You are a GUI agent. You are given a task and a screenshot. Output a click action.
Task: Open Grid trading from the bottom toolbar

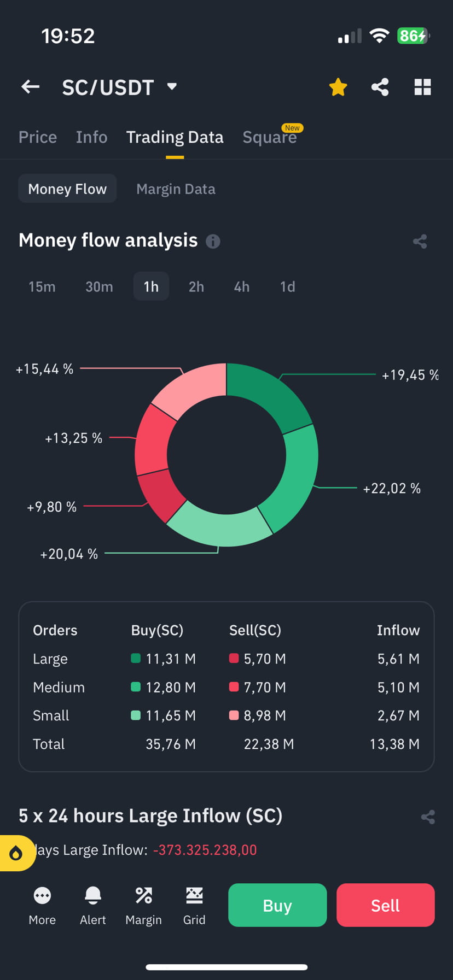pos(194,905)
